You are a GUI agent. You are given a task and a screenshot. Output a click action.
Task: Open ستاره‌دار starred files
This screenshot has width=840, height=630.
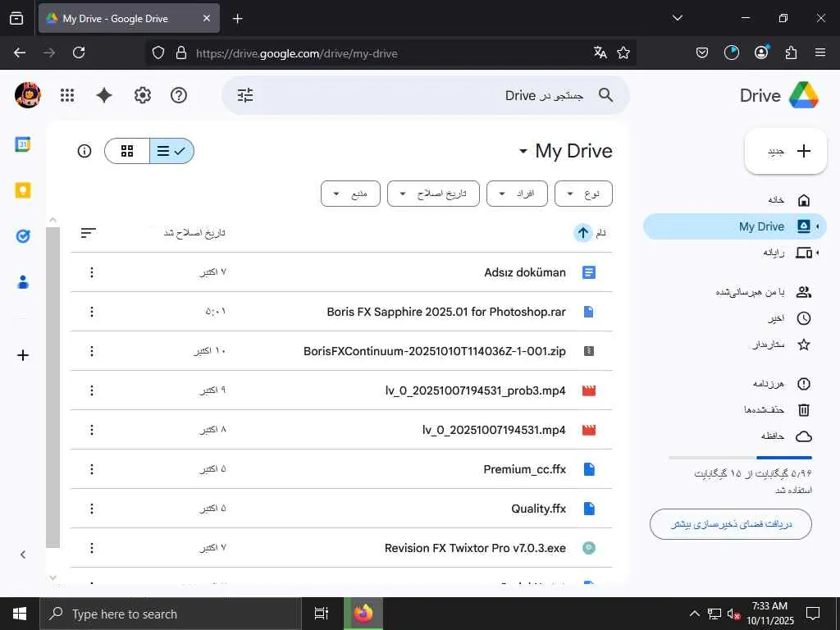[x=735, y=345]
